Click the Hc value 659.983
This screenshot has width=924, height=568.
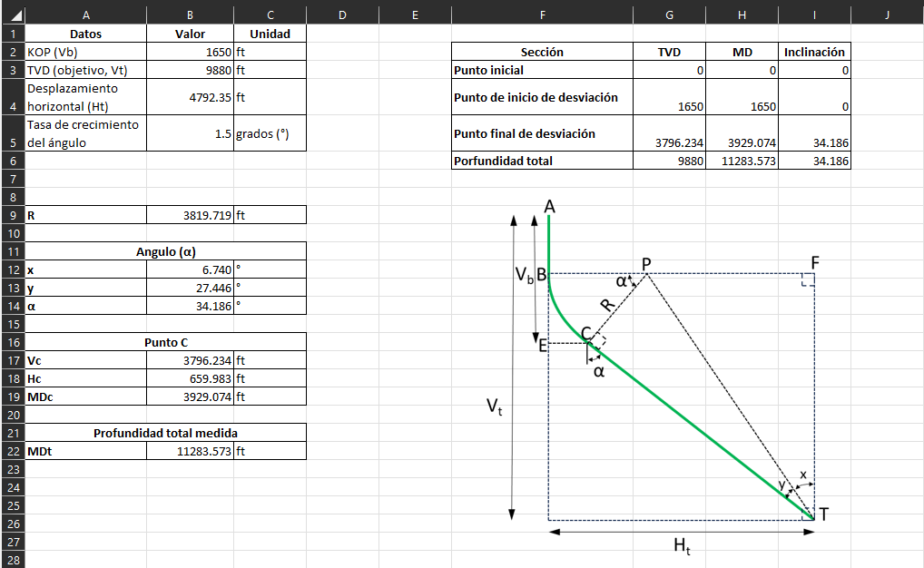click(189, 378)
